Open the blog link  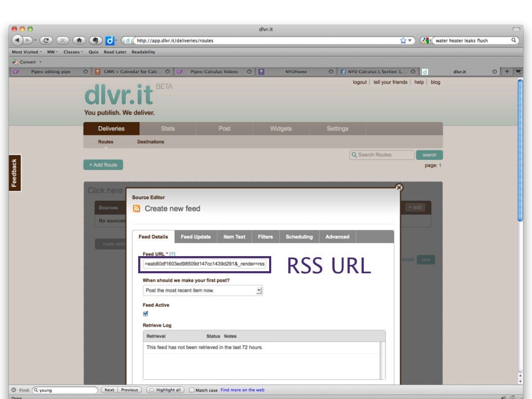coord(435,82)
